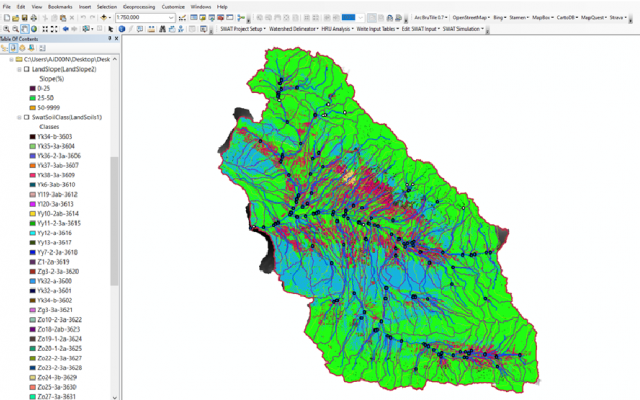This screenshot has width=640, height=400.
Task: Click Yk38-3a-3609 soil class swatch
Action: [33, 175]
